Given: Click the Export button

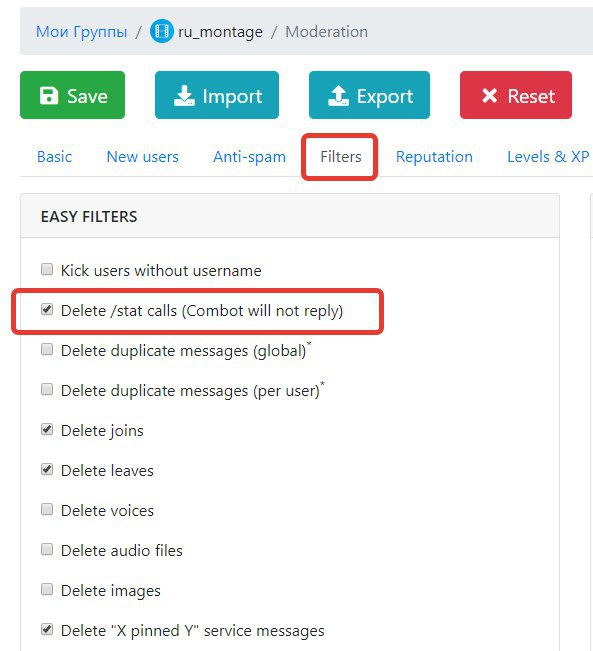Looking at the screenshot, I should [369, 95].
